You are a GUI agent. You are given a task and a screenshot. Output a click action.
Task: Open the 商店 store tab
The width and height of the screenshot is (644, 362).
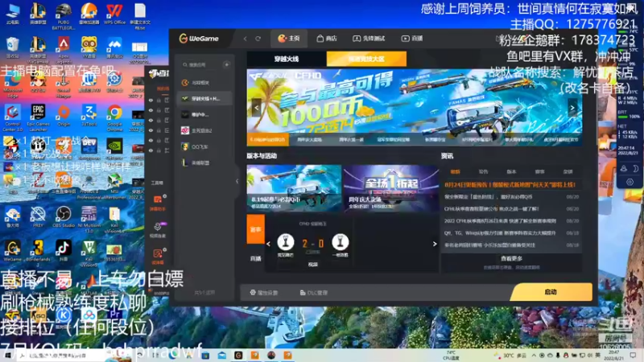(327, 38)
